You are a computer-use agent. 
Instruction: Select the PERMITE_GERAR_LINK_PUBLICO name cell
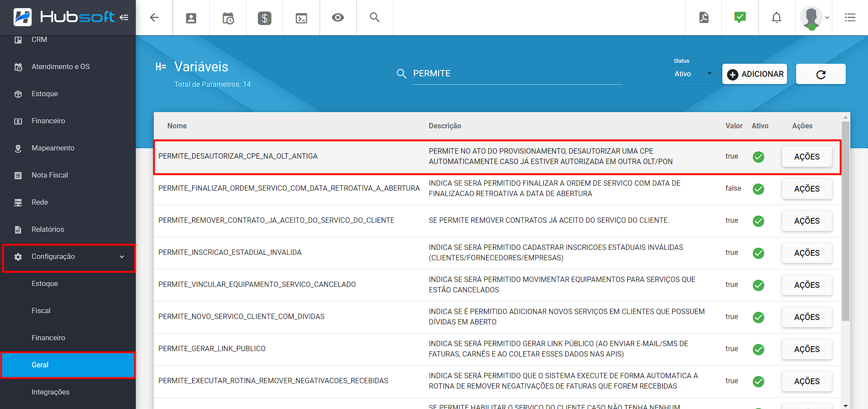coord(212,349)
